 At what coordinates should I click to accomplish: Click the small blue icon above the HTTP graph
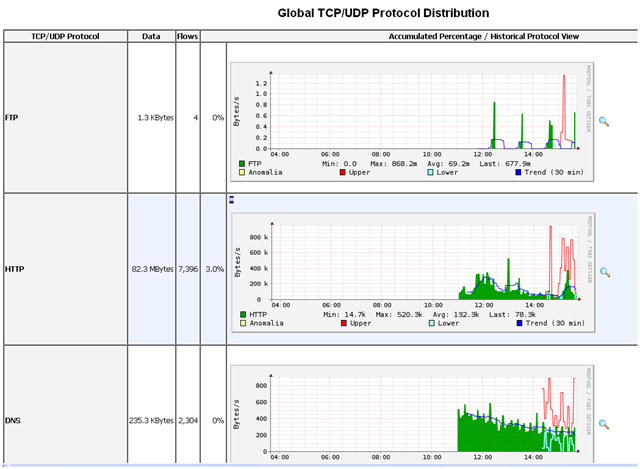click(x=232, y=199)
